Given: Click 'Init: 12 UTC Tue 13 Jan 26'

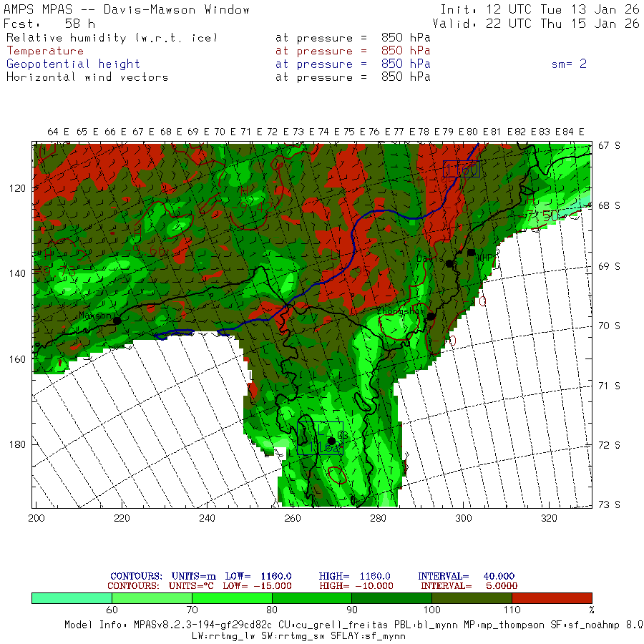Looking at the screenshot, I should coord(540,9).
